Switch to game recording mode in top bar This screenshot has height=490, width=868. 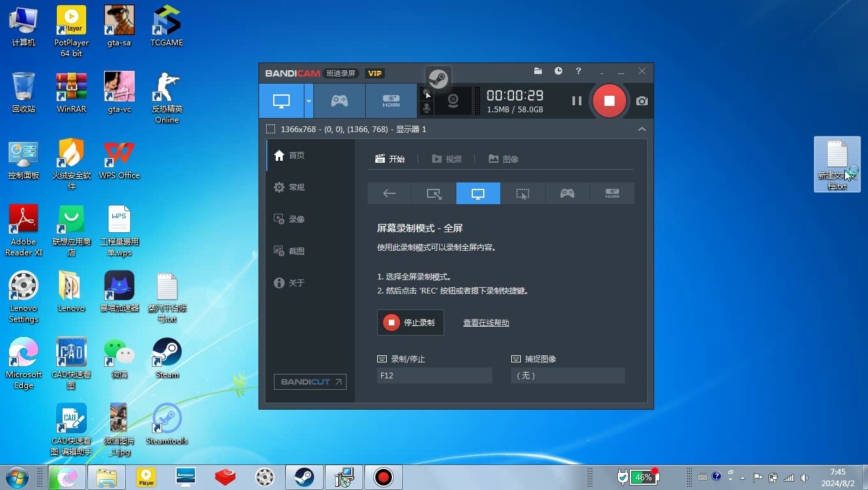(339, 101)
